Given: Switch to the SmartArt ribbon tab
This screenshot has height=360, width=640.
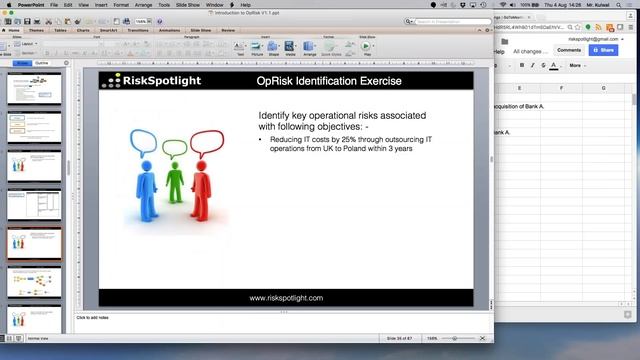Looking at the screenshot, I should point(108,30).
